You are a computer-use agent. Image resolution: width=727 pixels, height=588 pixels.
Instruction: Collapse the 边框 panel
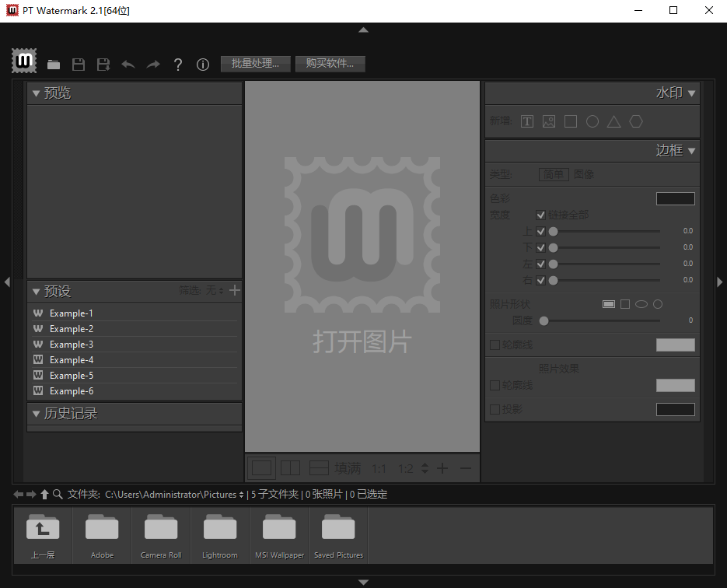(x=691, y=151)
